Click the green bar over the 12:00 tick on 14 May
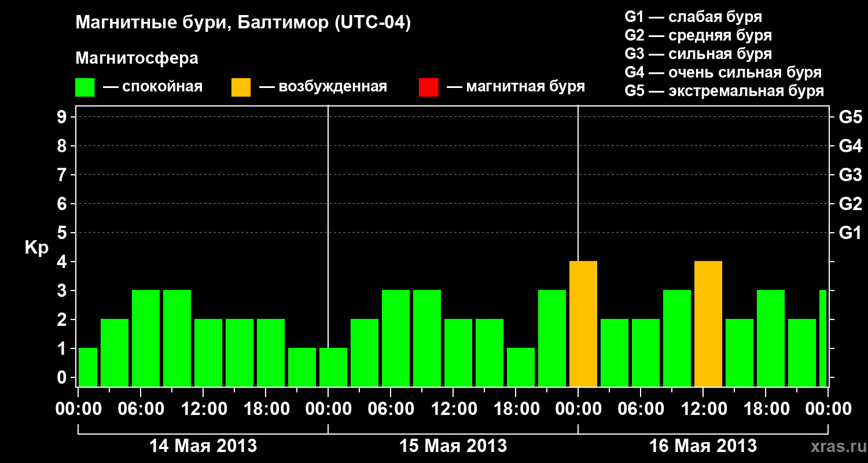The height and width of the screenshot is (463, 868). coord(208,353)
